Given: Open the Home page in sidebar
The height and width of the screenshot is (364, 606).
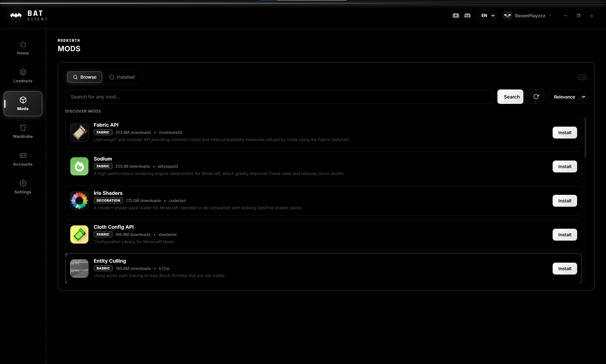Looking at the screenshot, I should (23, 48).
